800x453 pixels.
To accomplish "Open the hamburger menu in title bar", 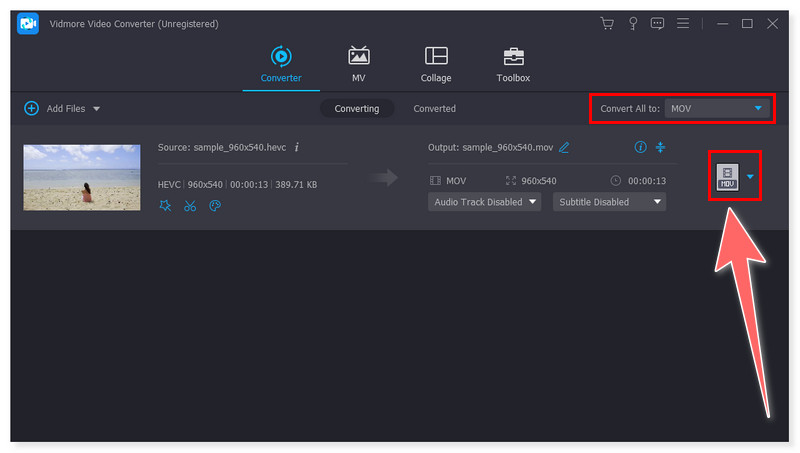I will (683, 23).
